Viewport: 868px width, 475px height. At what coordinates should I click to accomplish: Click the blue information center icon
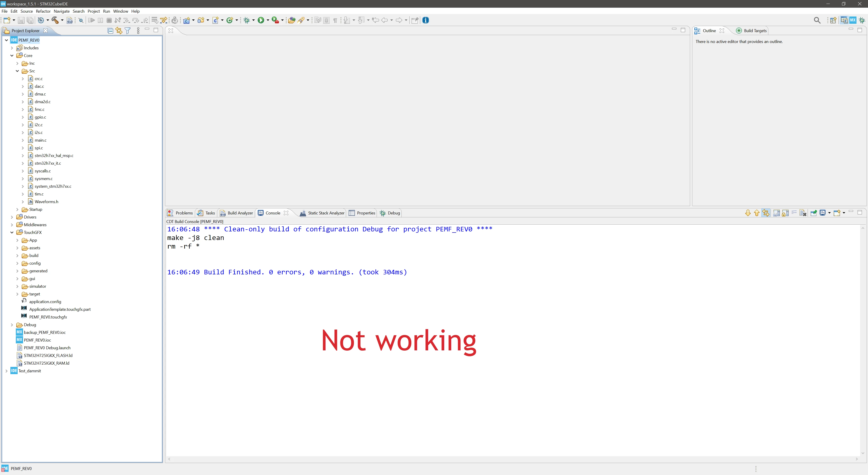click(426, 20)
